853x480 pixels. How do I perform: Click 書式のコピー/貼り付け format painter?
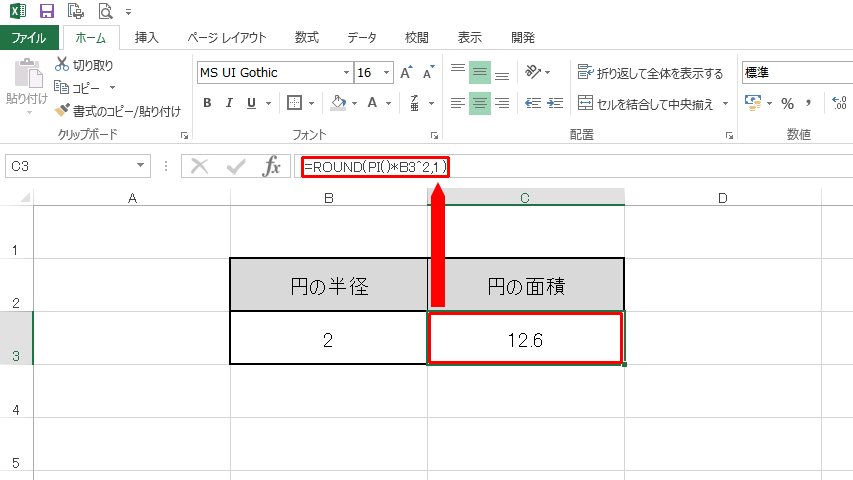(118, 111)
